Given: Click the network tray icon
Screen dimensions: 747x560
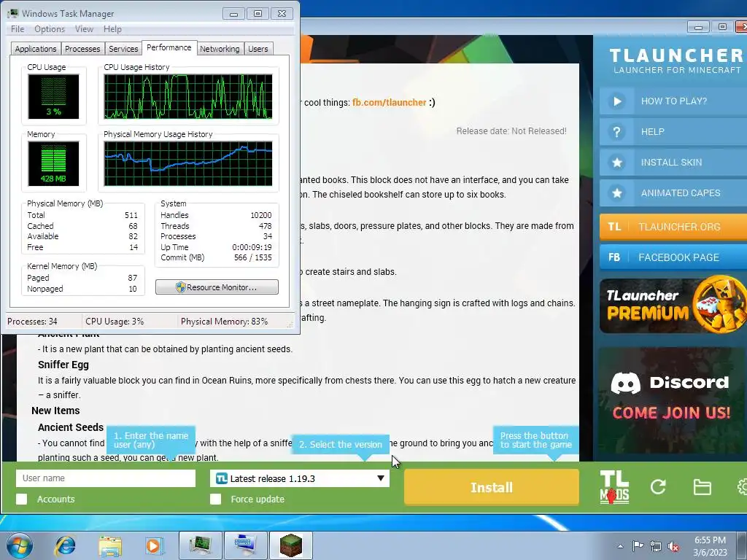Looking at the screenshot, I should (x=656, y=546).
